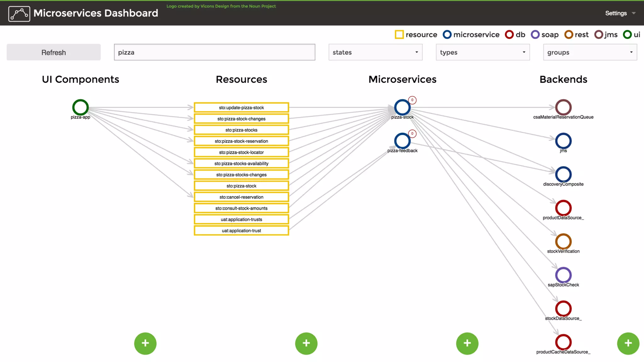Image resolution: width=644 pixels, height=362 pixels.
Task: Toggle the resource legend square
Action: click(399, 35)
